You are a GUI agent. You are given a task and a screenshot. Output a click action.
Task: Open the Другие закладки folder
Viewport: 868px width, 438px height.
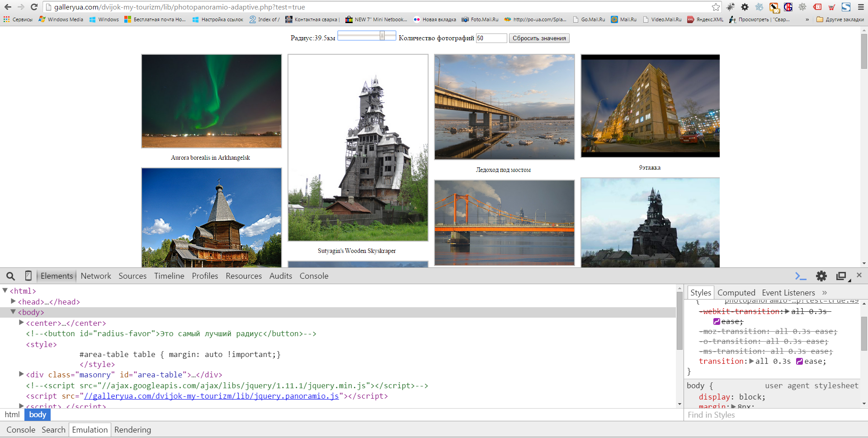tap(840, 19)
